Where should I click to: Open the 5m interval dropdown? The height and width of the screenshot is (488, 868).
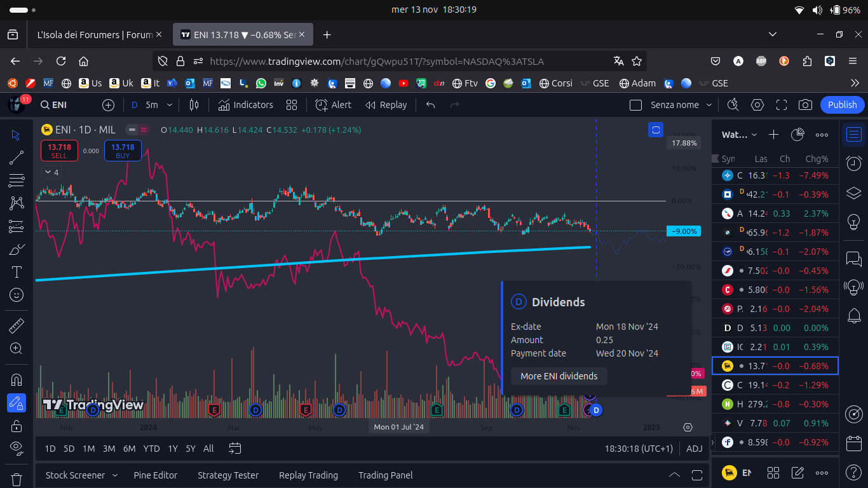(169, 105)
